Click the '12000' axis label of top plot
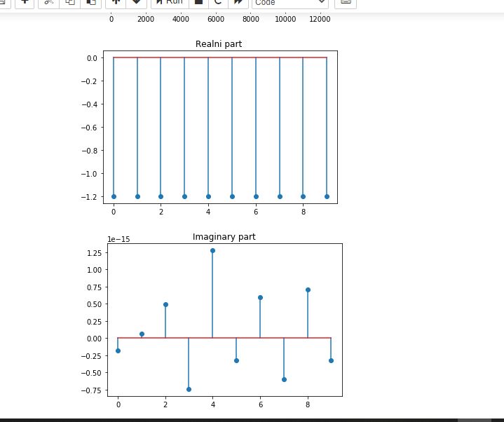Viewport: 504px width, 422px height. (x=320, y=20)
